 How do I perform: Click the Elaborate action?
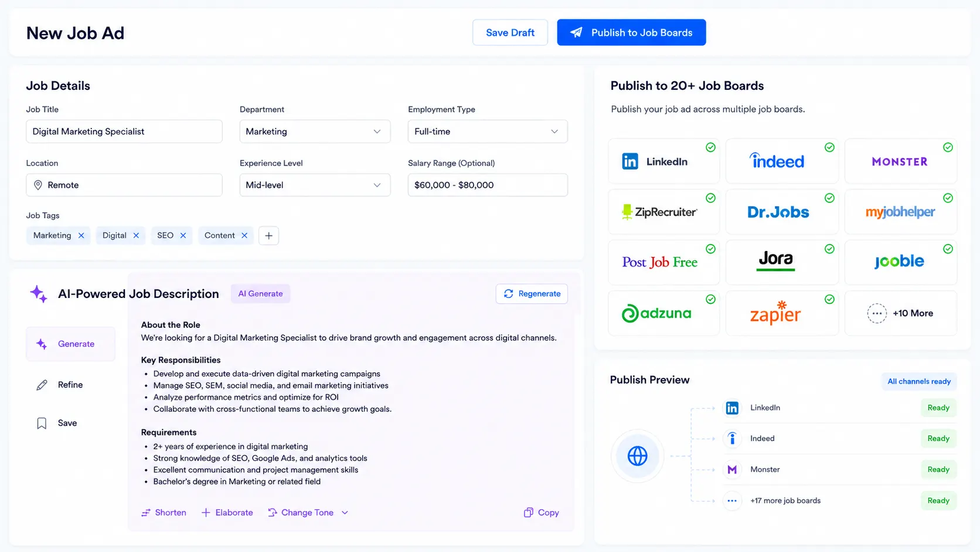227,513
